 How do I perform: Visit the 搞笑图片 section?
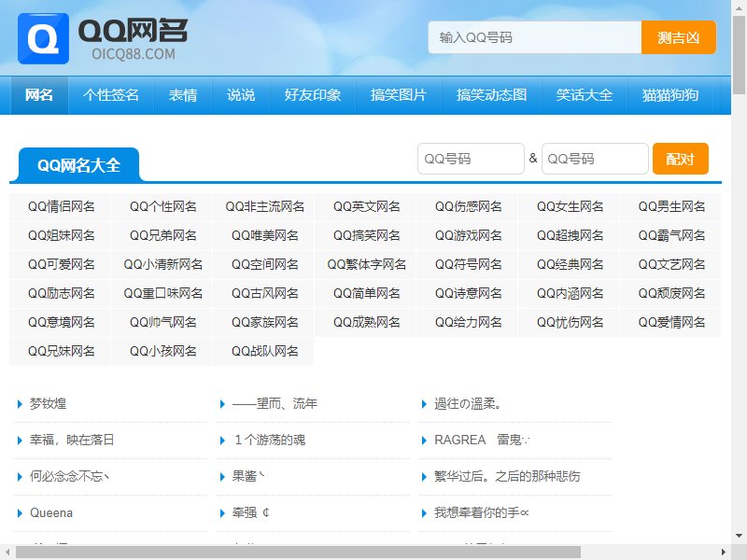[x=399, y=95]
